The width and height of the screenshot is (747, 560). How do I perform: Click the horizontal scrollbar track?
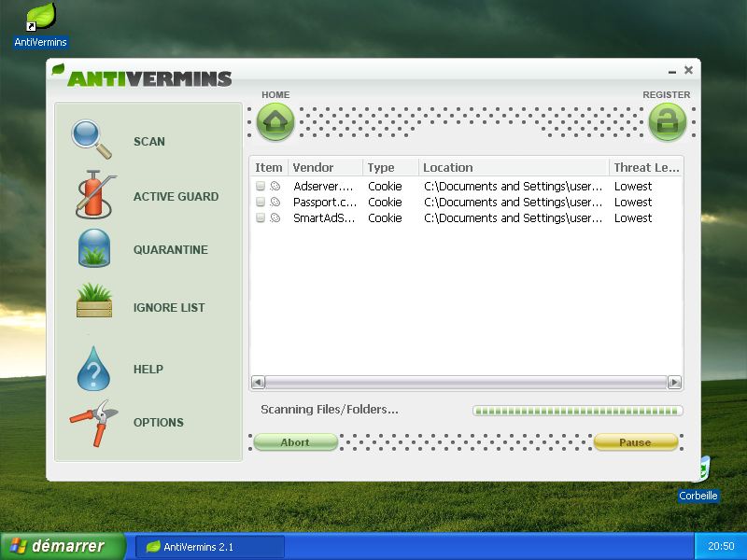point(466,382)
